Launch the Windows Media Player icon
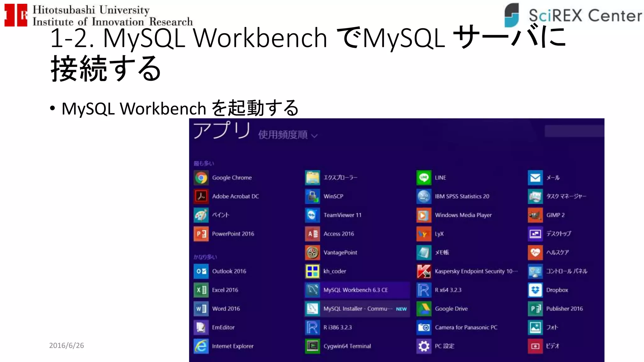Image resolution: width=644 pixels, height=362 pixels. [424, 215]
